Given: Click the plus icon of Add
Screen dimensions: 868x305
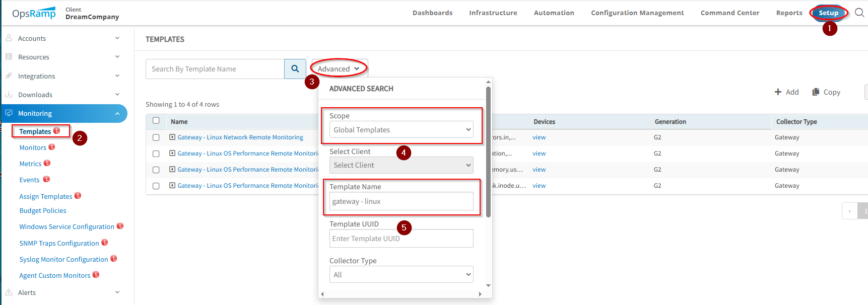Looking at the screenshot, I should coord(778,92).
